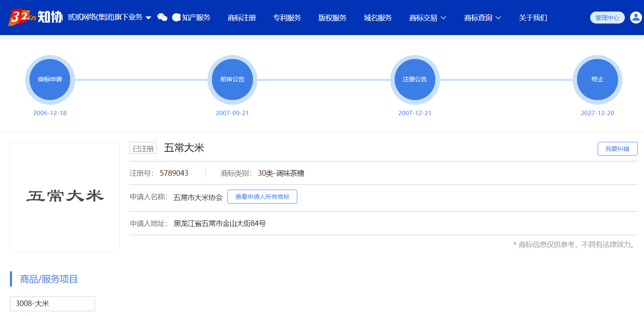Click 查看申请人所有商标 button

pos(262,196)
